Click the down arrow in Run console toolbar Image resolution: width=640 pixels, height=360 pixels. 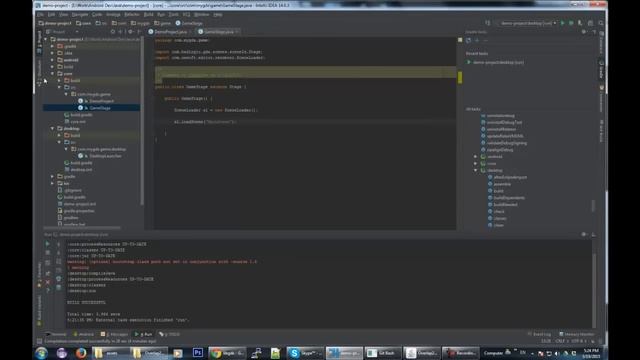[58, 253]
